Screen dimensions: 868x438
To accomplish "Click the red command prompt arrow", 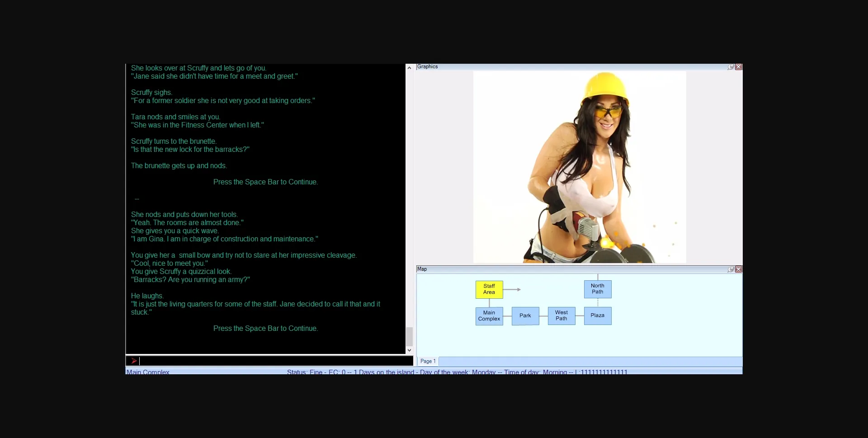I will click(x=134, y=361).
